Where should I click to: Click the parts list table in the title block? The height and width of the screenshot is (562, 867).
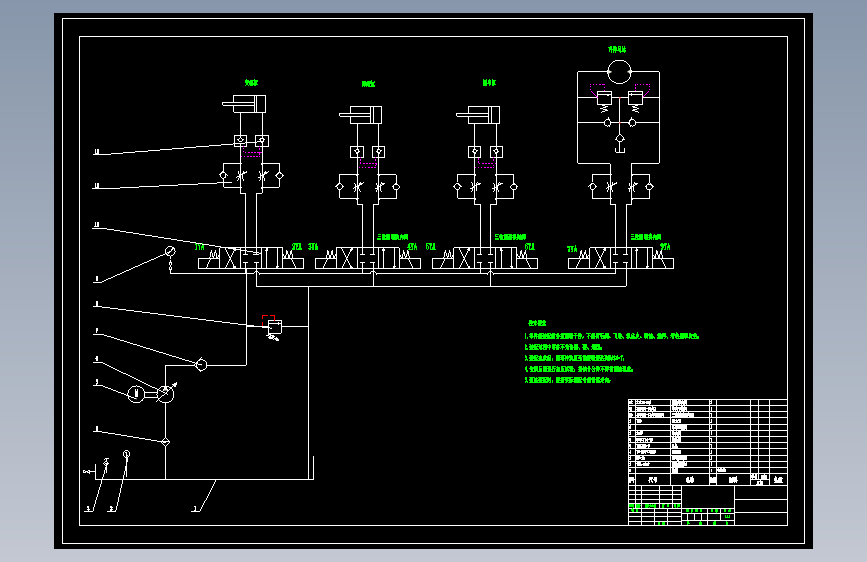click(708, 442)
